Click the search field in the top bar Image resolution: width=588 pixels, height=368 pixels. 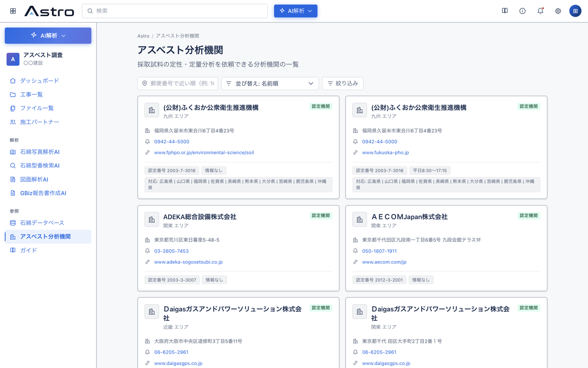[175, 11]
